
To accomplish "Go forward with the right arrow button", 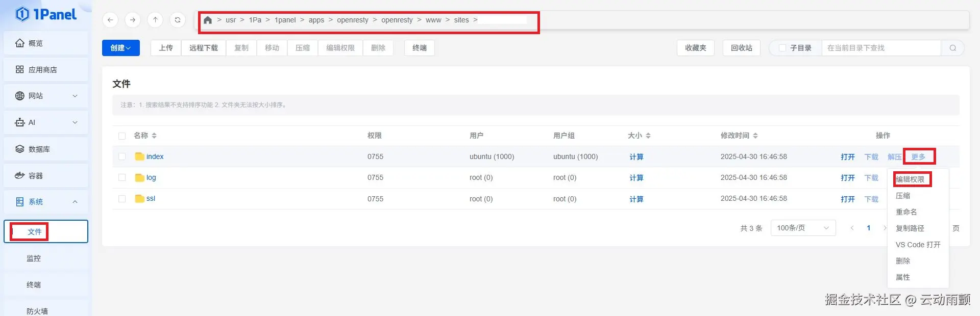I will pyautogui.click(x=133, y=20).
